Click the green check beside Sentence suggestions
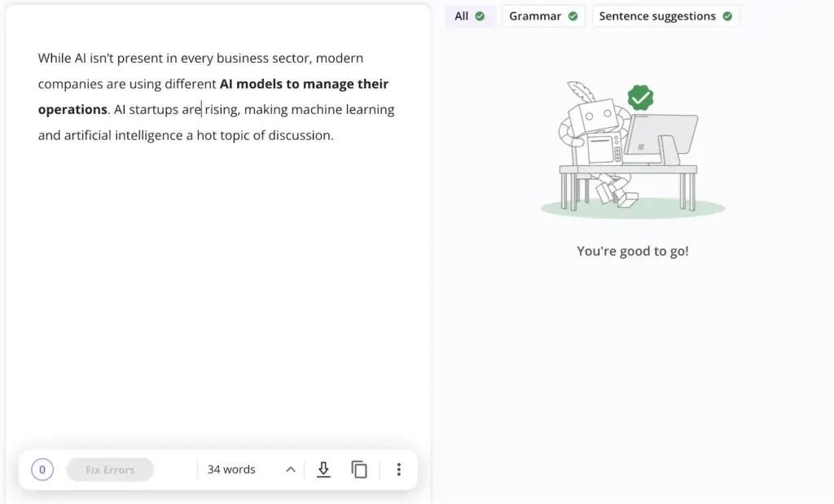 (727, 16)
